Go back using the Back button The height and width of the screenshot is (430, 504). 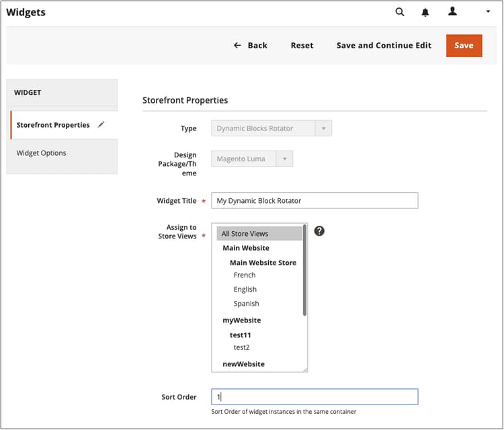click(250, 46)
